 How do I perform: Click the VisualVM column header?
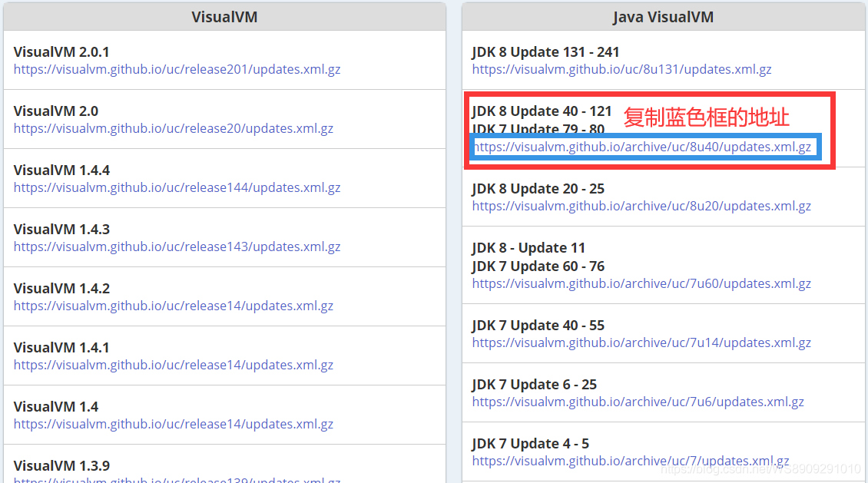224,17
